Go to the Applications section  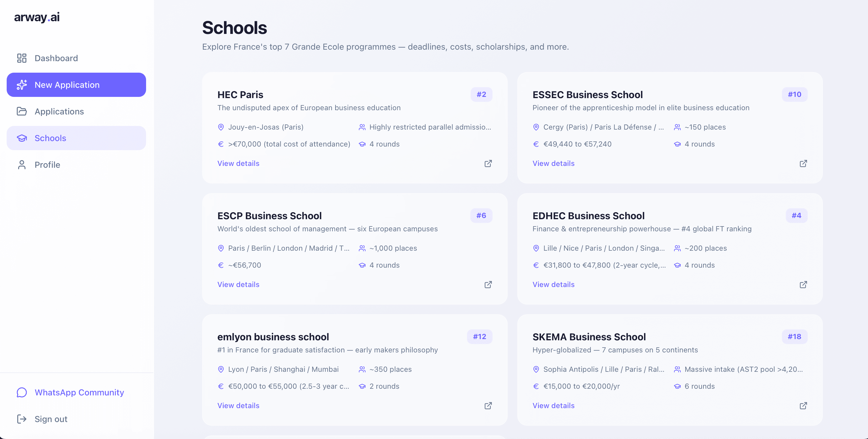[59, 111]
